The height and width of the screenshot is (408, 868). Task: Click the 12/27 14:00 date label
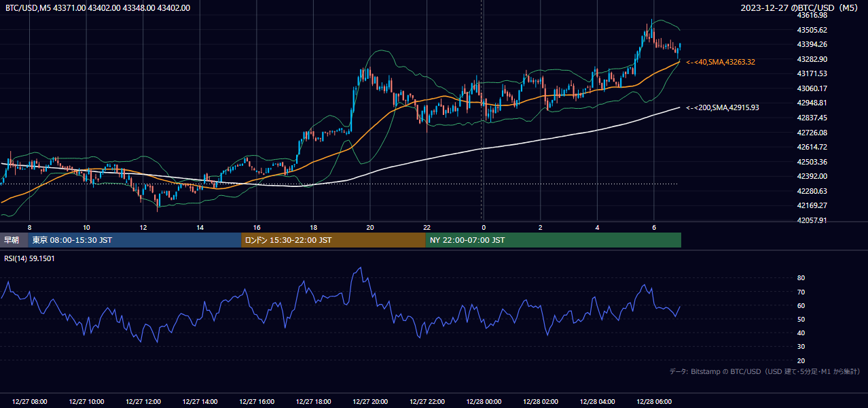coord(200,402)
